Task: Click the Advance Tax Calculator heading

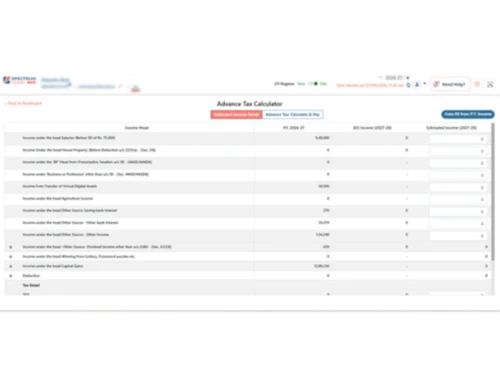Action: click(x=250, y=104)
